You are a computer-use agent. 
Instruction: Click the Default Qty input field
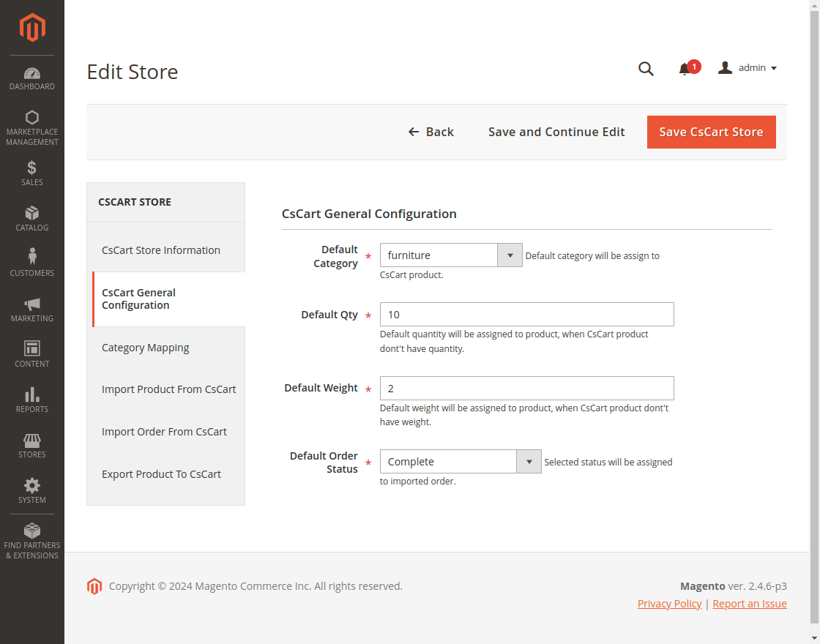(526, 315)
